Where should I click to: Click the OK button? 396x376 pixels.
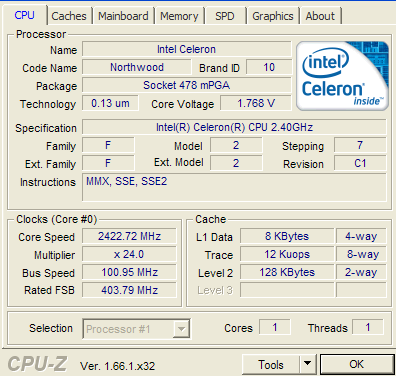point(357,364)
